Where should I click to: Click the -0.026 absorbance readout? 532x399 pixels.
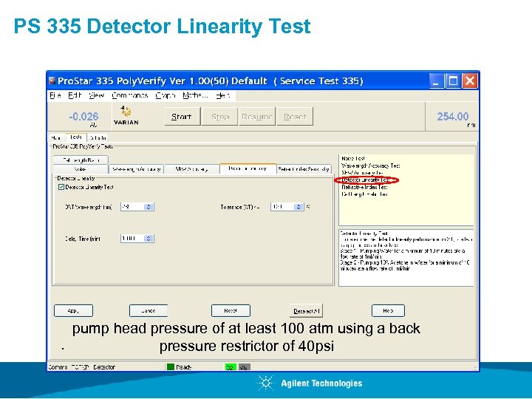83,117
